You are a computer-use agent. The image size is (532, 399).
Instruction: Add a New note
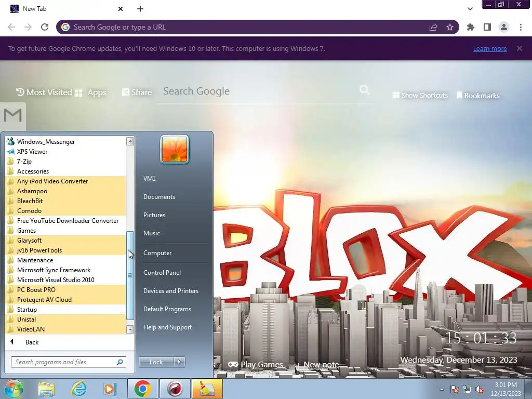click(x=317, y=364)
